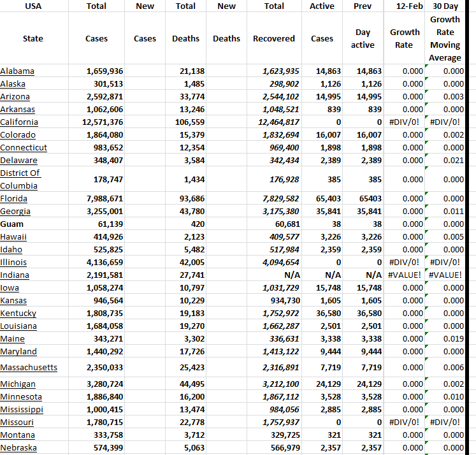Open the Alabama state link
The image size is (476, 455).
(x=17, y=71)
